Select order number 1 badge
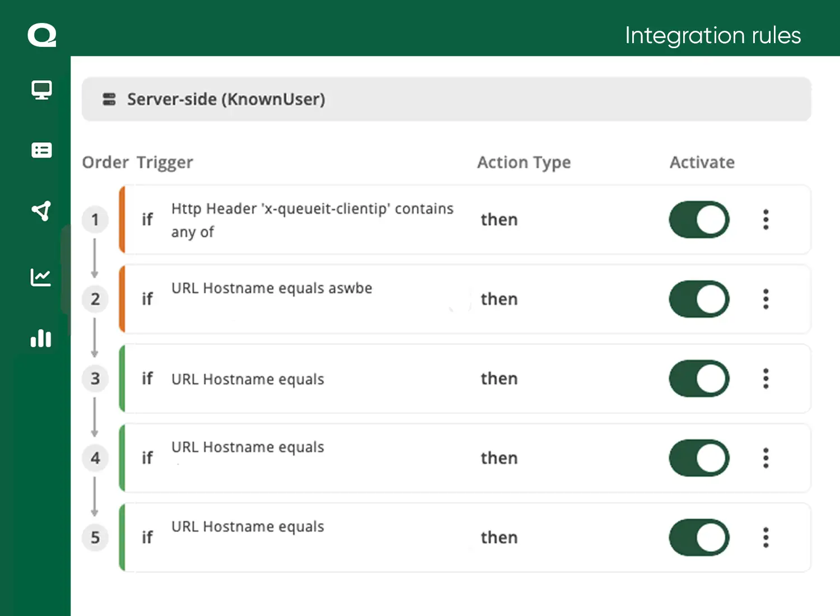Viewport: 840px width, 616px height. [95, 220]
